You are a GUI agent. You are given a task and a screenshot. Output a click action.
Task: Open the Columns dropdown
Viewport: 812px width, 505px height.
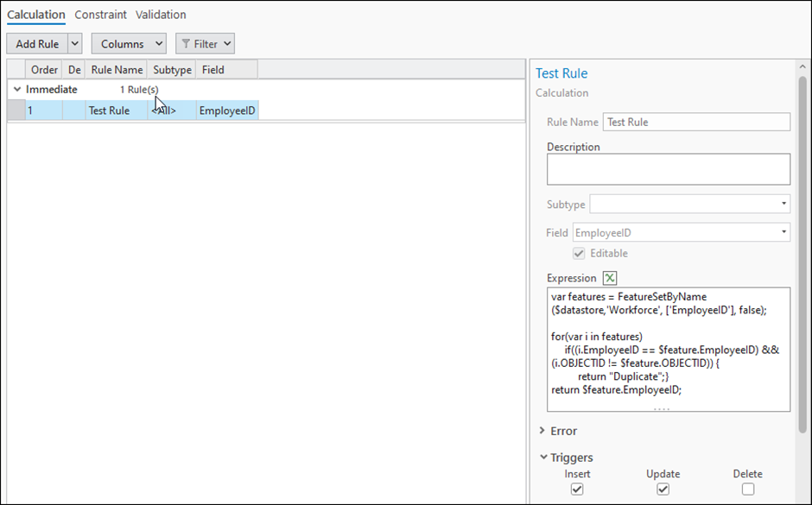click(129, 43)
